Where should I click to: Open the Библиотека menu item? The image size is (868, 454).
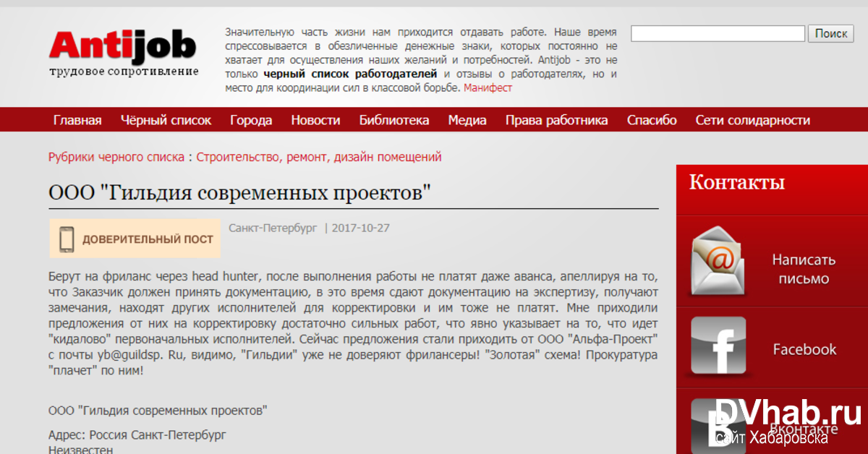click(394, 120)
